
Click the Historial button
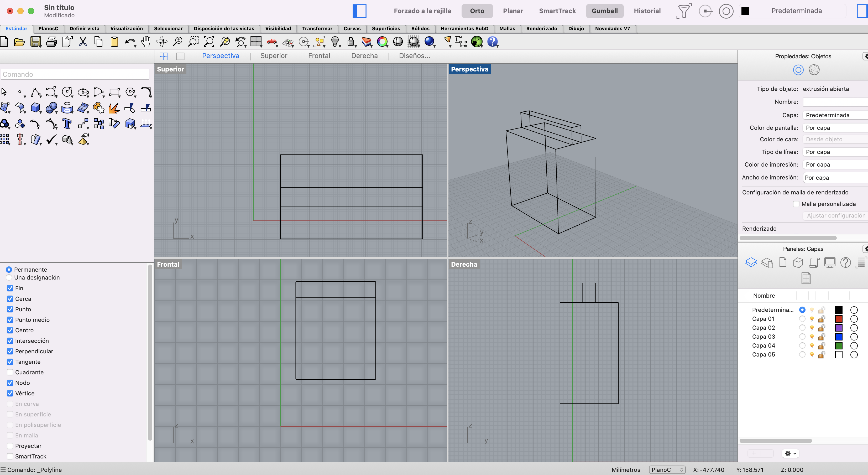pyautogui.click(x=647, y=11)
